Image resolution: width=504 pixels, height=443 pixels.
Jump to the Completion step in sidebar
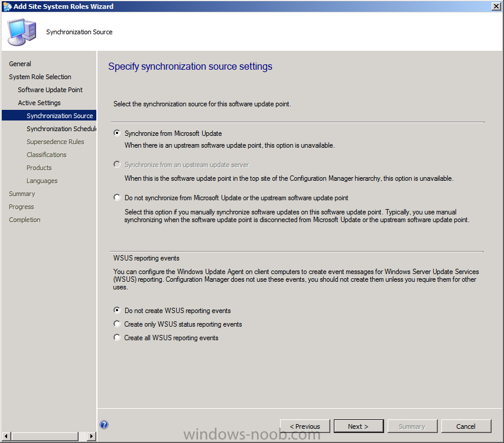[25, 220]
